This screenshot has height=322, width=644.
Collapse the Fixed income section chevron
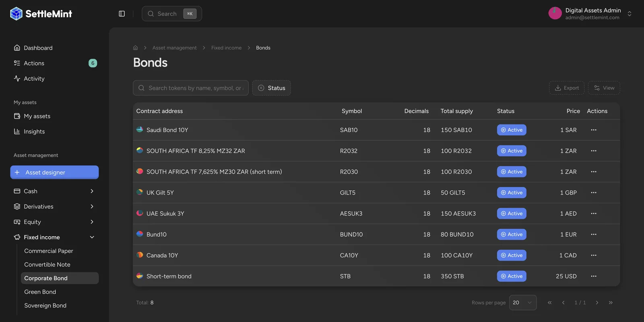click(92, 237)
